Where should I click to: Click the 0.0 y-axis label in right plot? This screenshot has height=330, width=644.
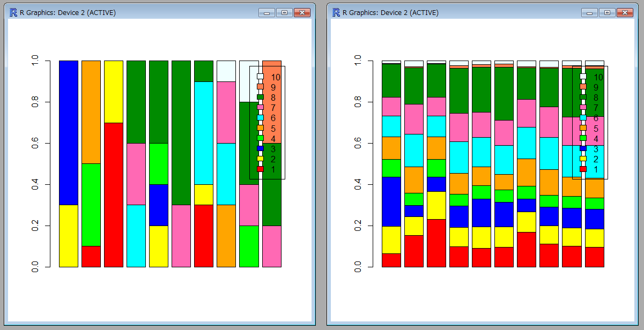358,267
